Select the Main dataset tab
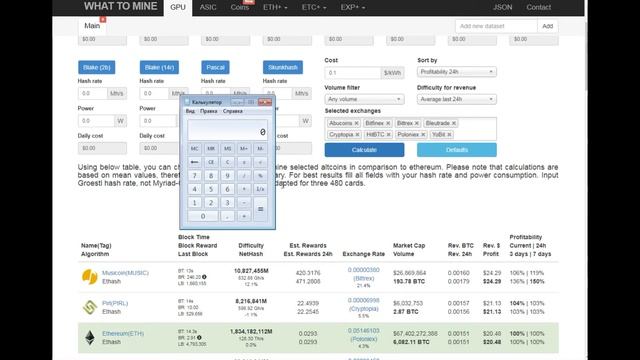The image size is (640, 360). [92, 26]
